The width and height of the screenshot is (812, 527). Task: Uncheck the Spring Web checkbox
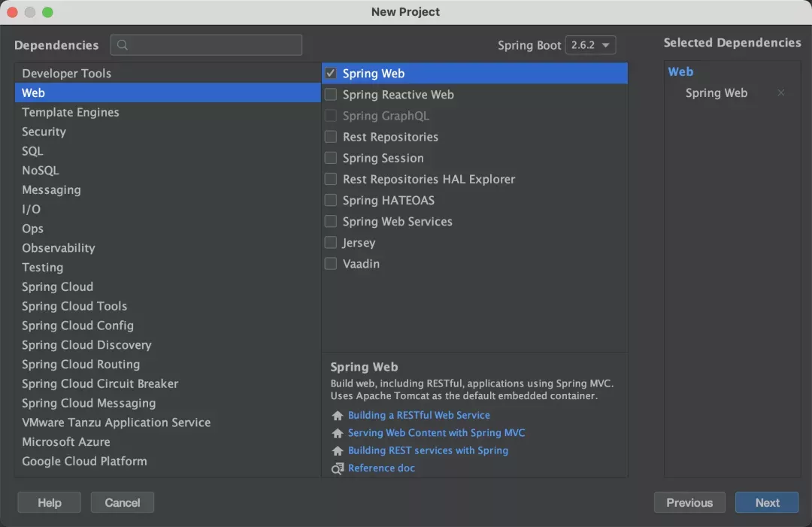pyautogui.click(x=330, y=73)
